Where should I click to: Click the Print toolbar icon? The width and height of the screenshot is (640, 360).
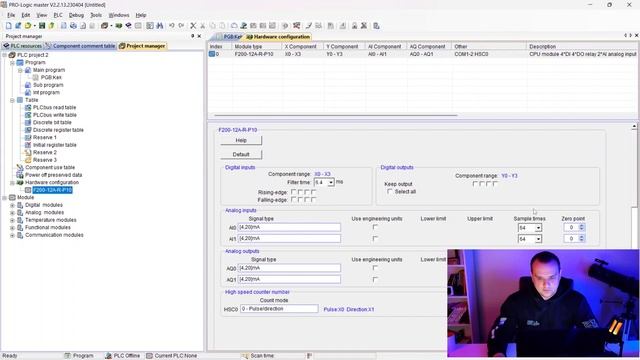click(x=73, y=26)
